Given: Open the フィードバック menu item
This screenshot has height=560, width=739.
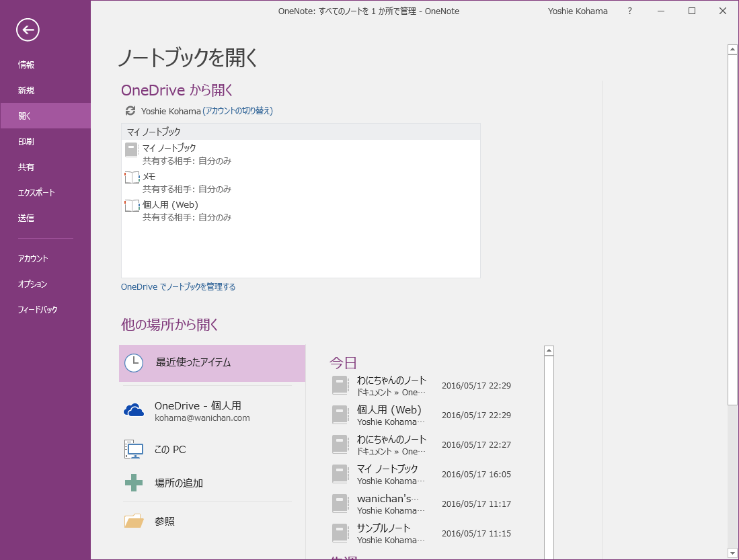Looking at the screenshot, I should [x=45, y=309].
